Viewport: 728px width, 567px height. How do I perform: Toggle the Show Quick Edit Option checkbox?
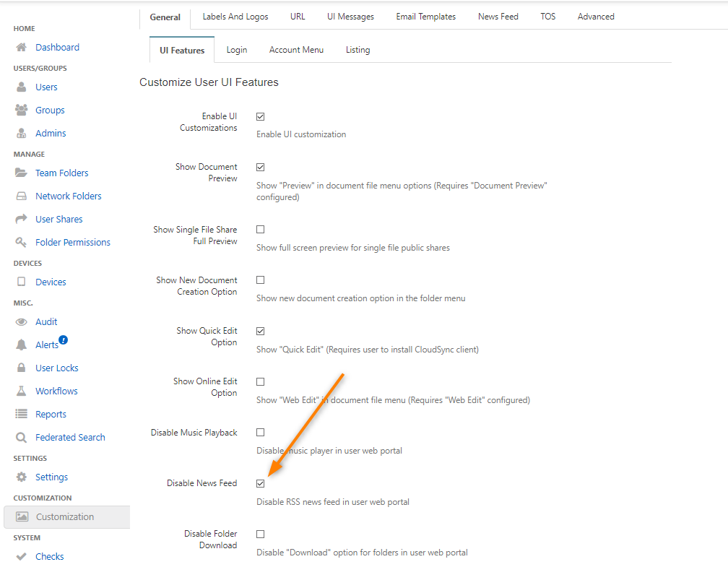point(261,331)
